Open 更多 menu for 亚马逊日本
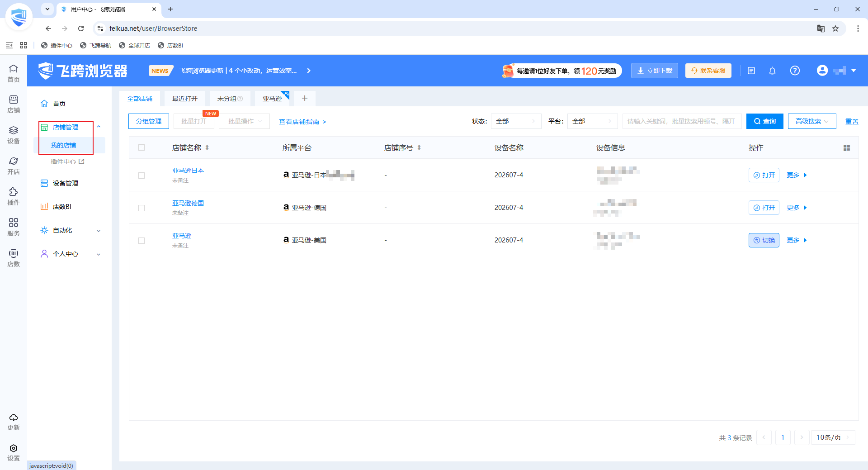 point(797,175)
